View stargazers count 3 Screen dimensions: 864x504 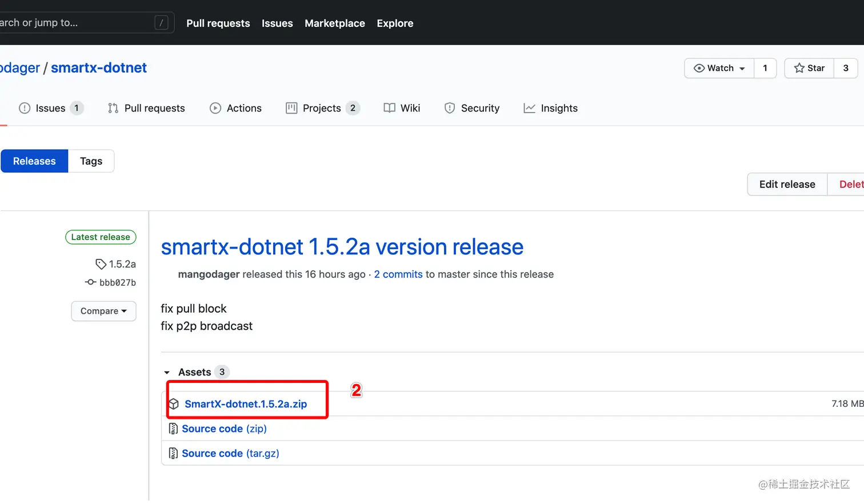846,68
